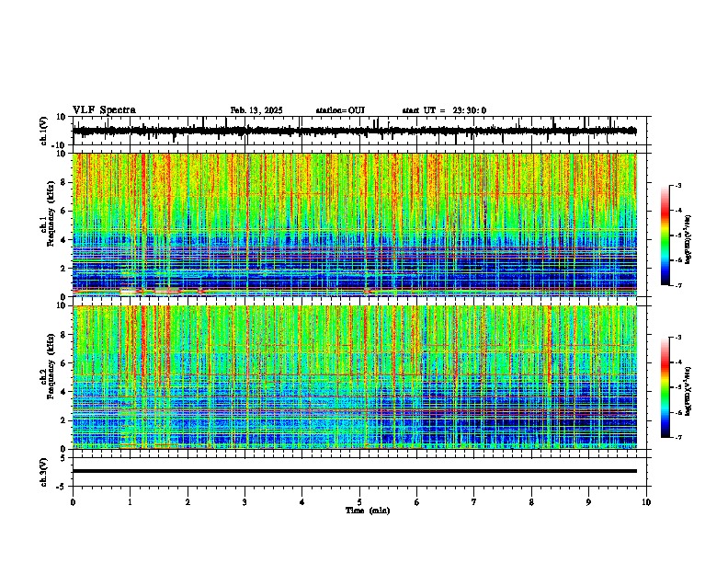The height and width of the screenshot is (563, 728).
Task: Click the "-7" label on ch.2 colorbar
Action: coord(678,438)
